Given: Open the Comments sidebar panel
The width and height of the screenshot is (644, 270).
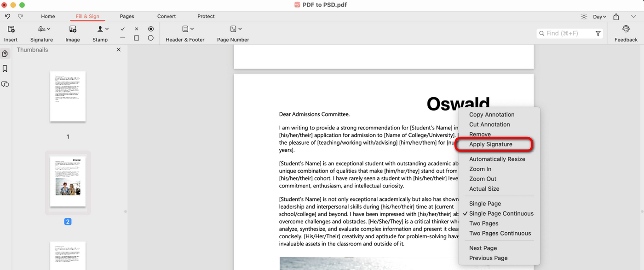Looking at the screenshot, I should tap(5, 84).
